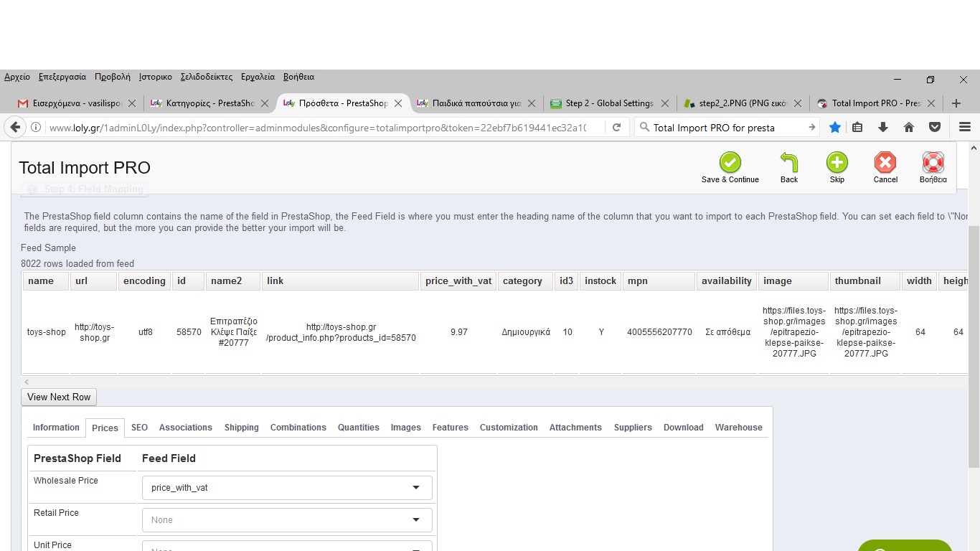Submit the search bar query arrow
This screenshot has height=551, width=980.
(x=812, y=128)
